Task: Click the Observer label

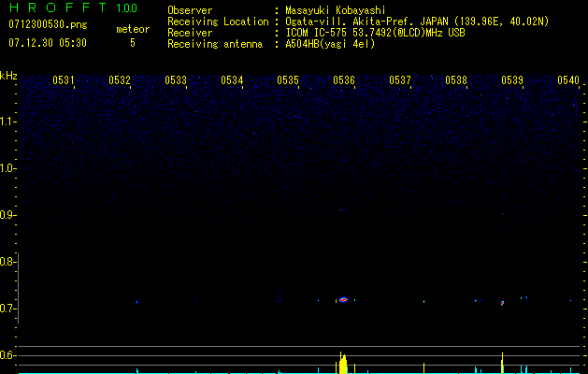Action: pos(190,10)
